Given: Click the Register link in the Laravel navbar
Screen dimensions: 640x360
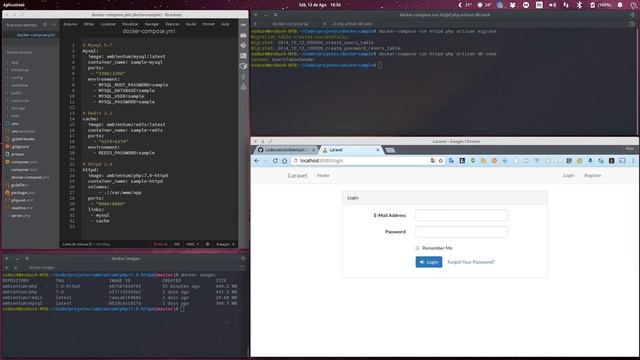Looking at the screenshot, I should point(592,176).
